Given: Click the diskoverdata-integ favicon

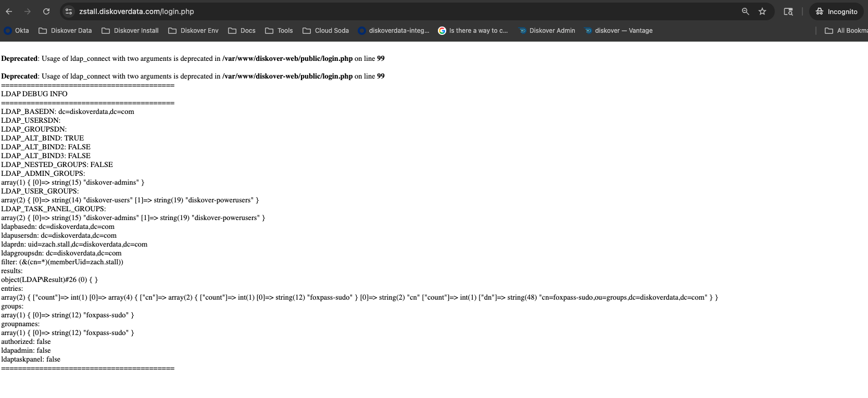Looking at the screenshot, I should click(x=362, y=31).
